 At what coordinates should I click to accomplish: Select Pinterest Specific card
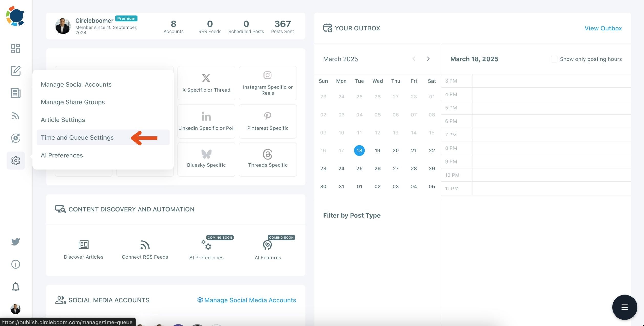[268, 121]
